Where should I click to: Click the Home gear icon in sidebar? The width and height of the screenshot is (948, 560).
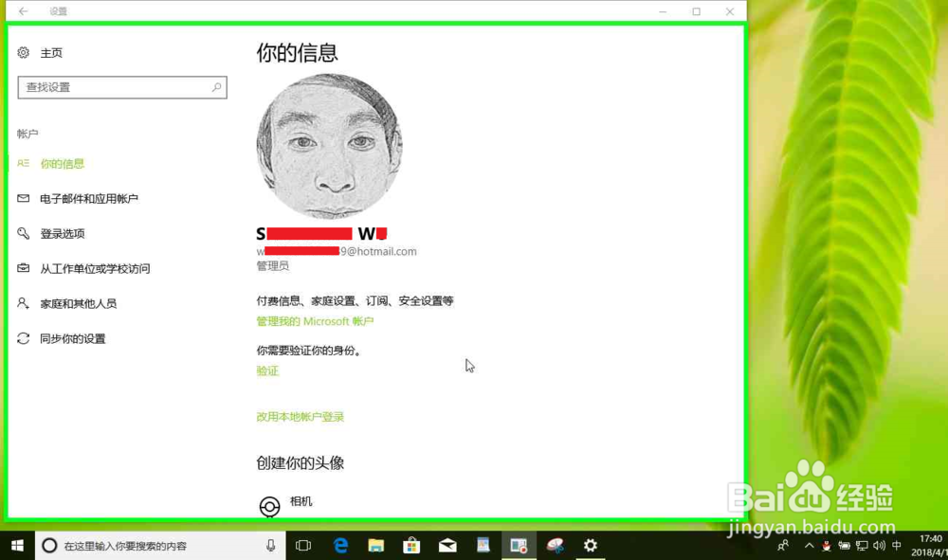(24, 53)
